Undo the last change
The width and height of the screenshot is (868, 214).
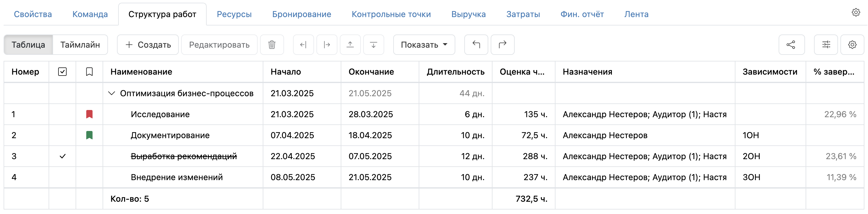[x=476, y=44]
